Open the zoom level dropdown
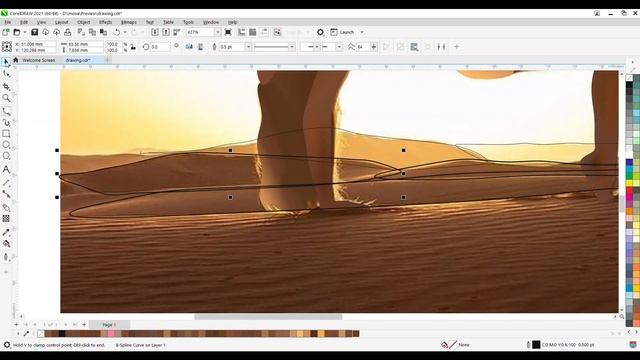The width and height of the screenshot is (640, 360). point(217,32)
